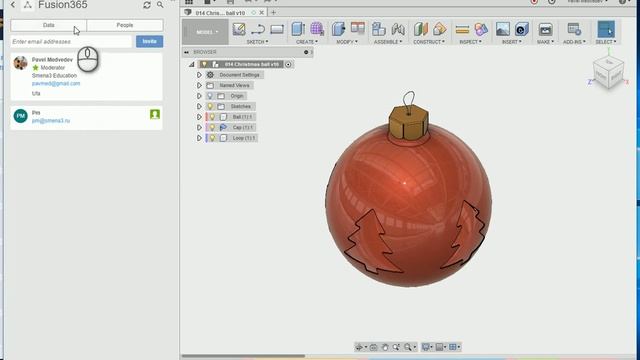Open the Add-Ins scripts icon

pos(574,29)
